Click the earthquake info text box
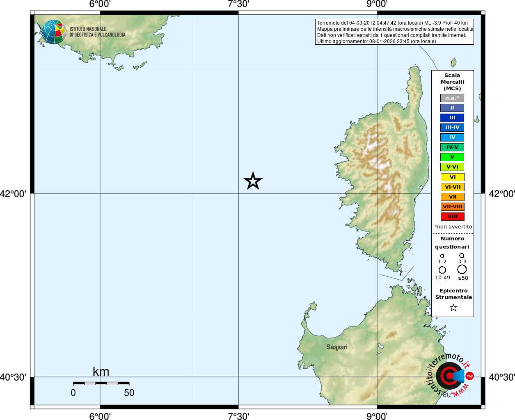The width and height of the screenshot is (515, 420). coord(394,32)
